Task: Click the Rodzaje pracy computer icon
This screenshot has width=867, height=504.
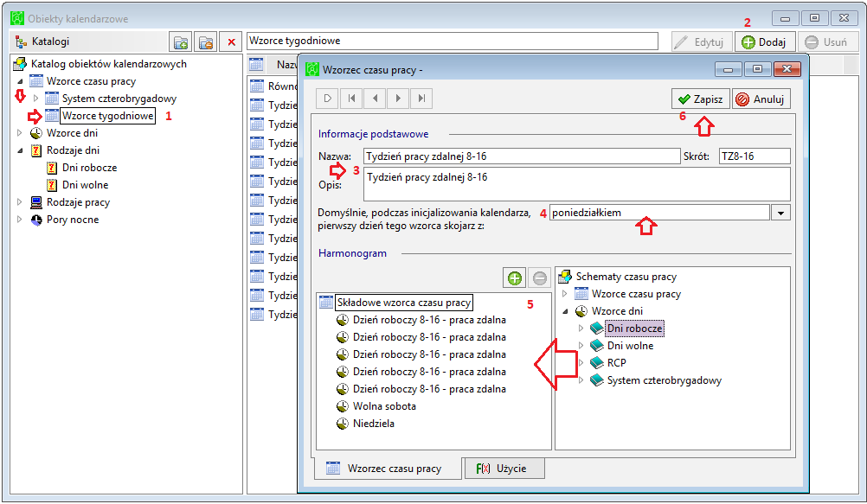Action: point(36,202)
